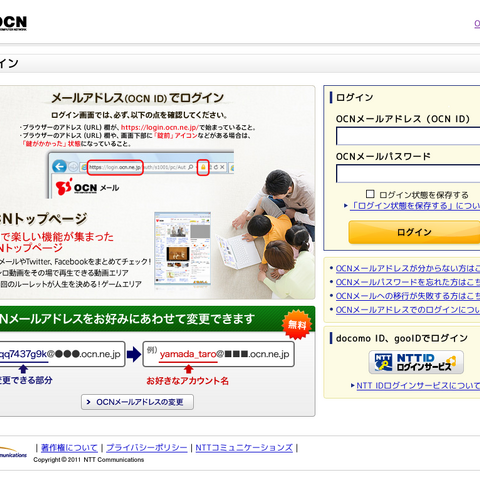The width and height of the screenshot is (480, 480).
Task: Click the blue arrow between the address examples
Action: (x=134, y=354)
